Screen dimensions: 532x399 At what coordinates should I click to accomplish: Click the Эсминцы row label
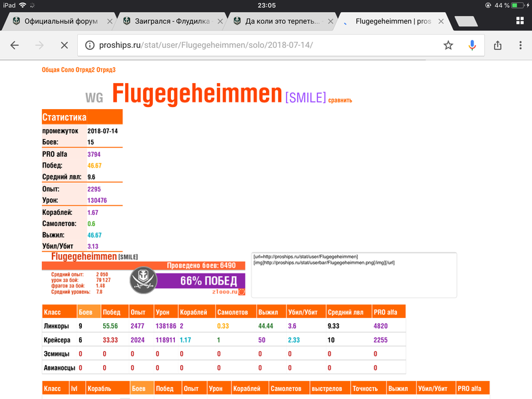(x=57, y=354)
